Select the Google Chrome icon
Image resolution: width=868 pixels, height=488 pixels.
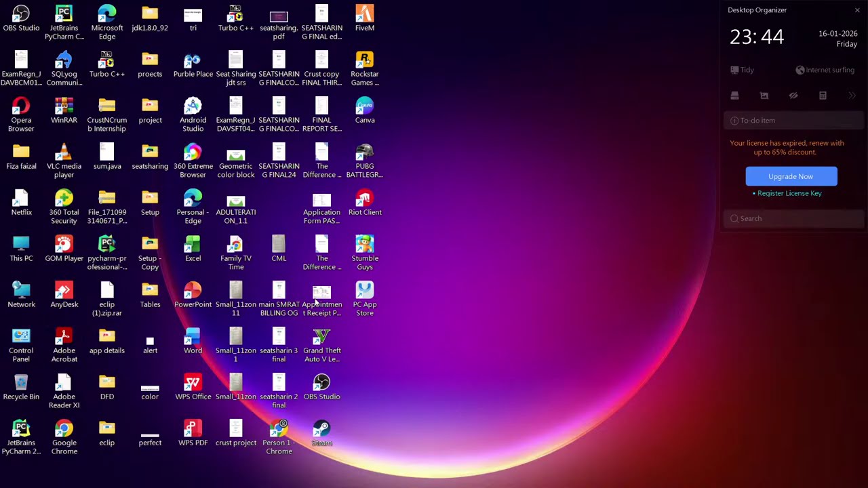(x=64, y=437)
